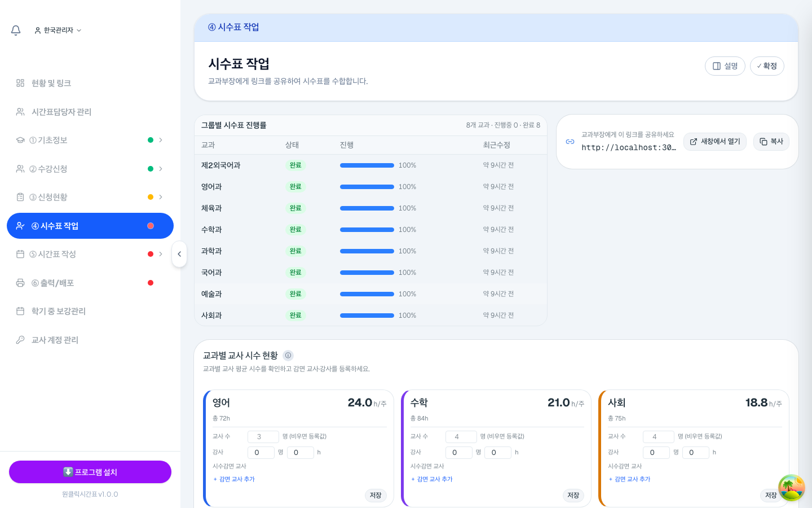
Task: Click the dashboard icon beside 현황 및 링크
Action: [x=20, y=83]
